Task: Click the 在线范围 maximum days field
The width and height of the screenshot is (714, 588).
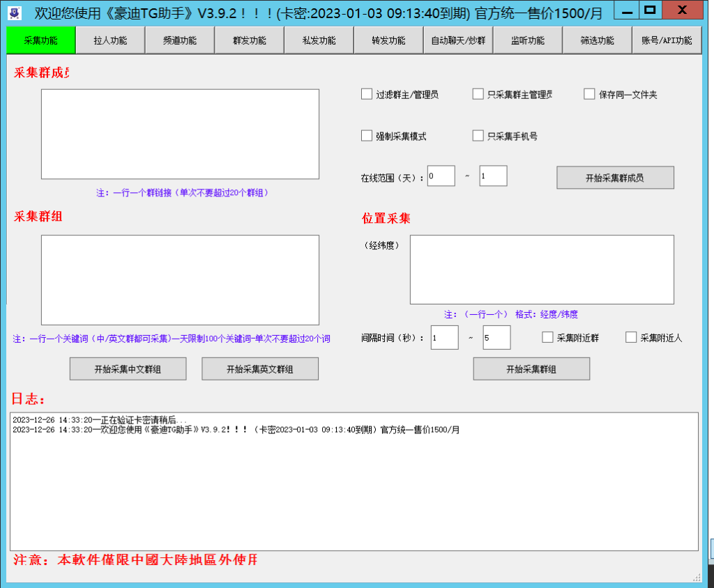Action: (x=493, y=176)
